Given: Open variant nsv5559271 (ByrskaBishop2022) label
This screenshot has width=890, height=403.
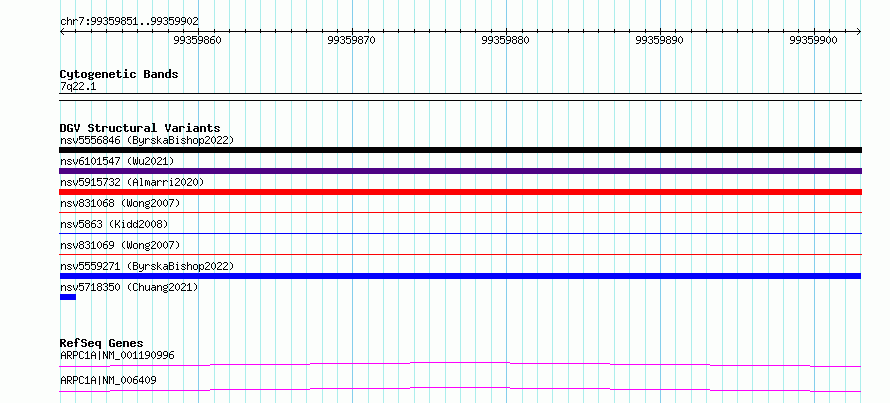Looking at the screenshot, I should (147, 266).
